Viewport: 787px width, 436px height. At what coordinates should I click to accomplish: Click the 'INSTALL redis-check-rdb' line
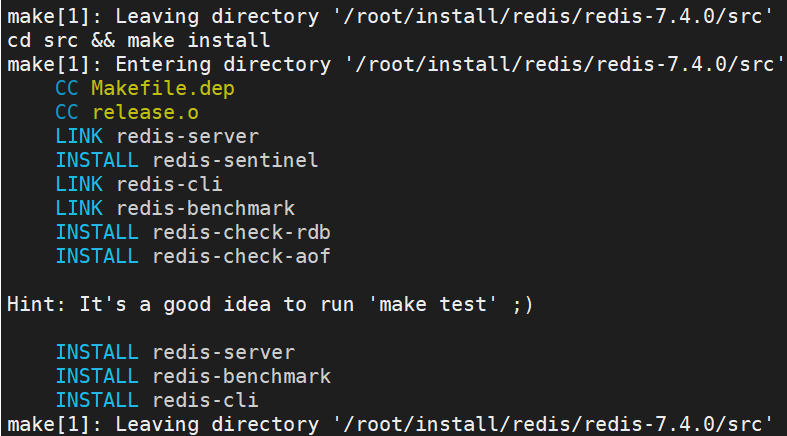[x=193, y=233]
